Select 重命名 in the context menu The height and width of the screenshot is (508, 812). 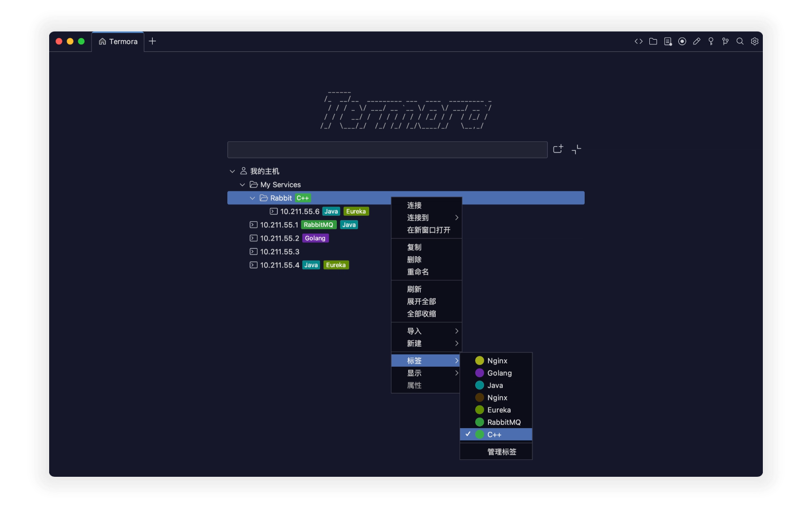click(418, 272)
